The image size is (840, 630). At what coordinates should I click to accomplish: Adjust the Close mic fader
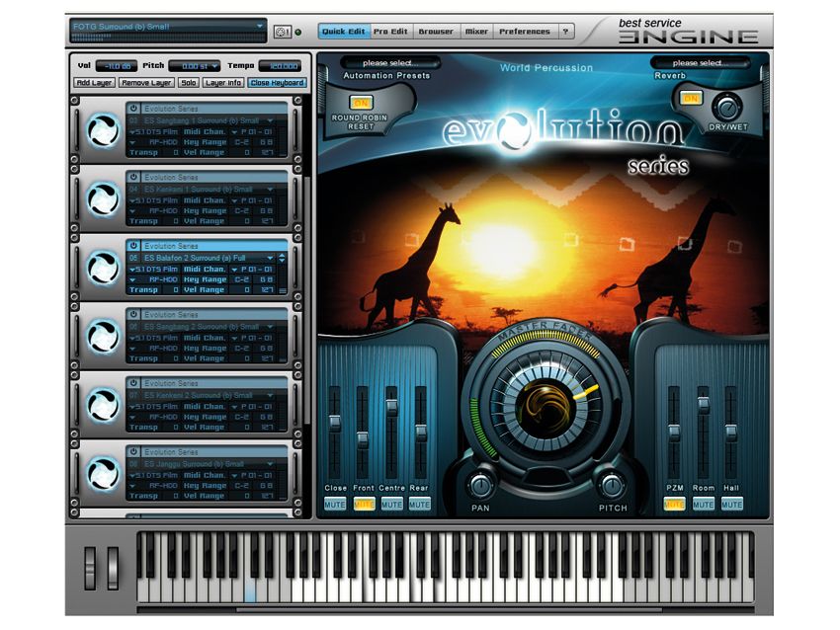335,423
